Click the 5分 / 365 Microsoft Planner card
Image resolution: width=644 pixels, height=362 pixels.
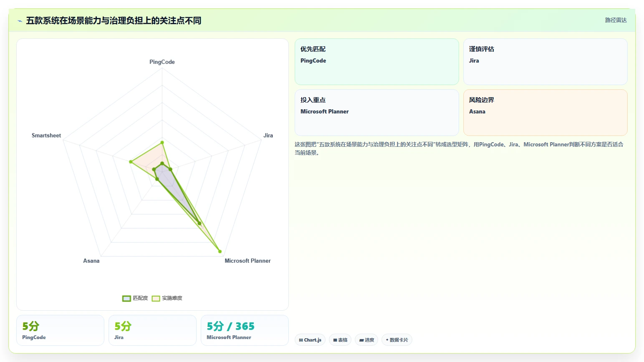point(245,330)
